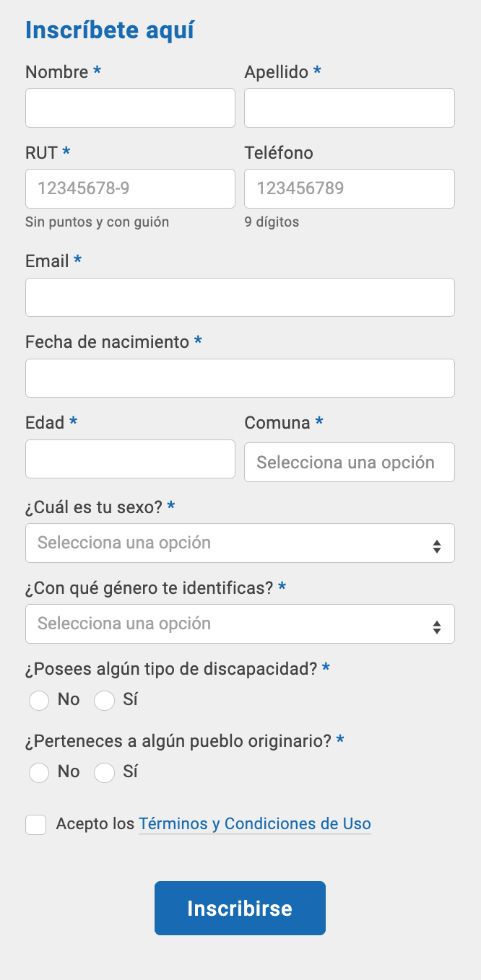The width and height of the screenshot is (481, 980).
Task: Click the Apellido text field
Action: [x=350, y=108]
